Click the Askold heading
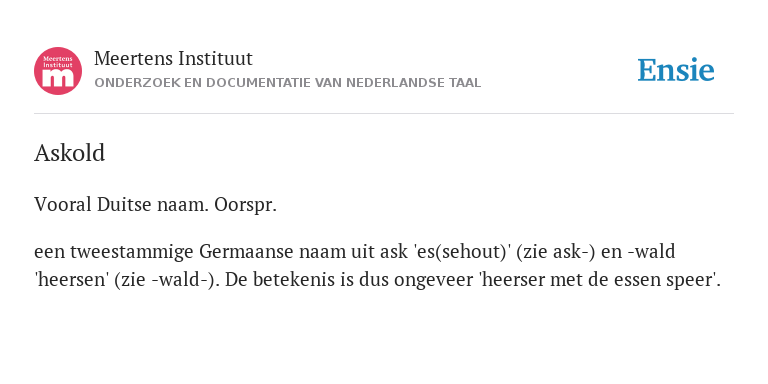 [x=70, y=153]
